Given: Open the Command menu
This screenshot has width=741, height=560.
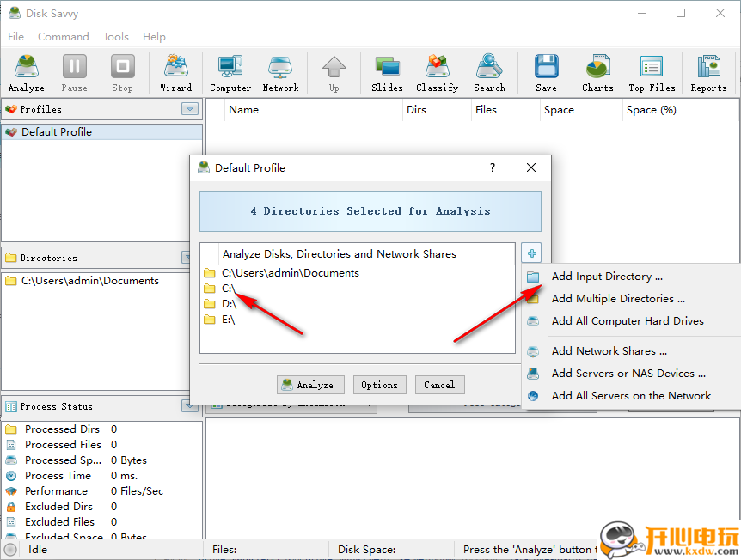Looking at the screenshot, I should [63, 37].
